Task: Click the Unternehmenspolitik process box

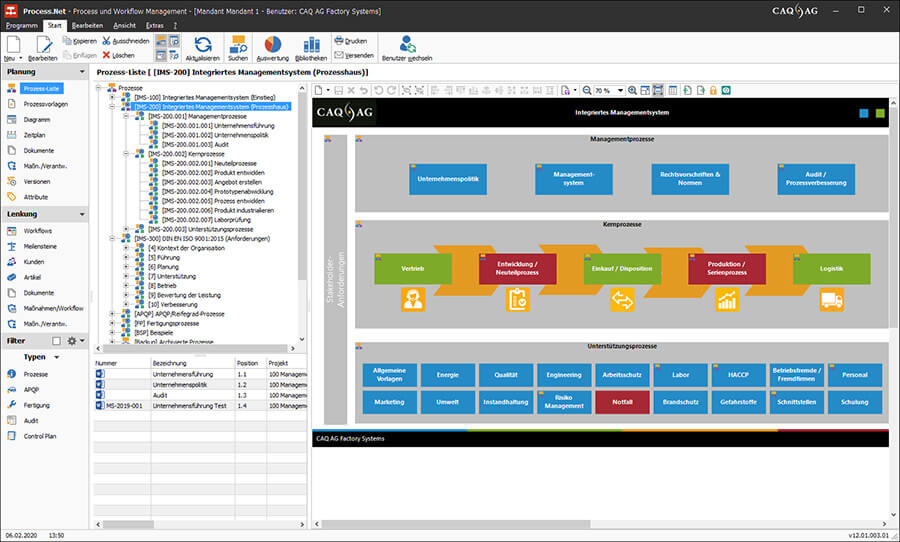Action: point(448,179)
